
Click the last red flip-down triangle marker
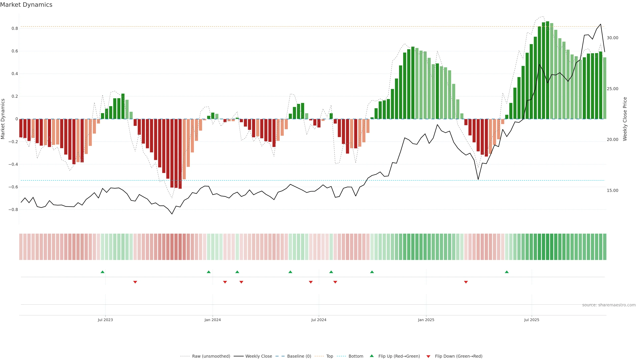[x=466, y=282]
